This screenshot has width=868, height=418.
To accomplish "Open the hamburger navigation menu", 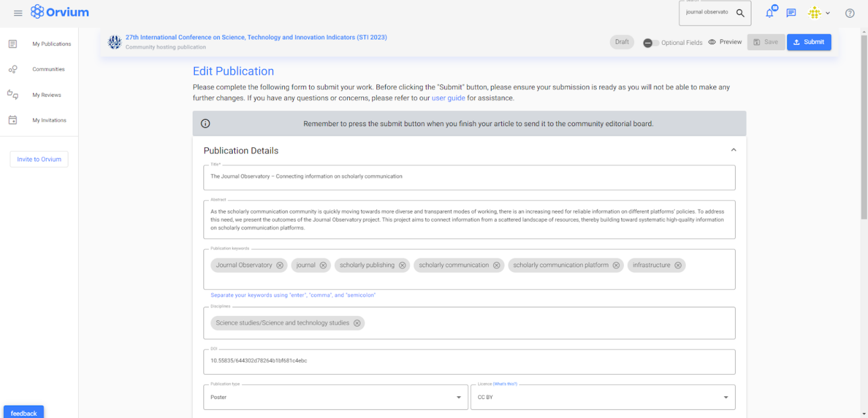I will tap(18, 13).
